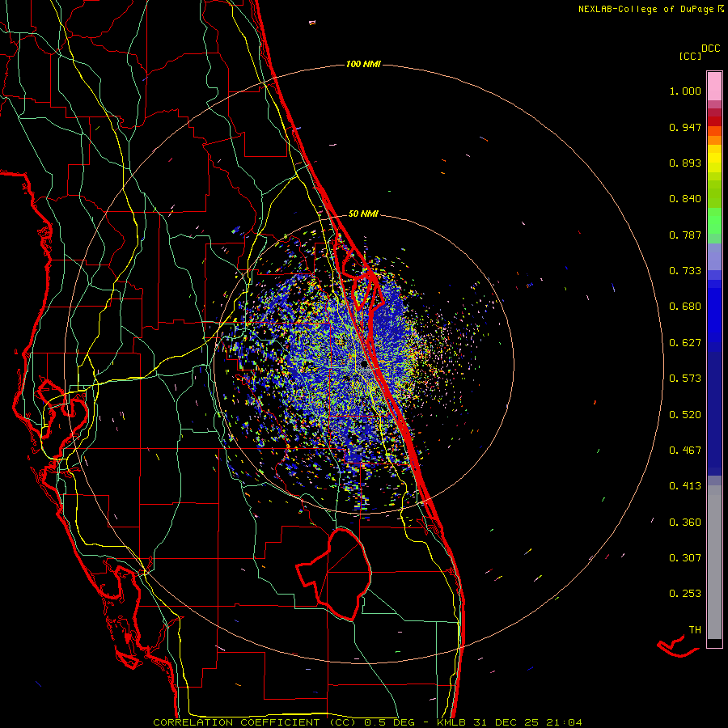Click the 0.893 scale value

click(x=685, y=163)
